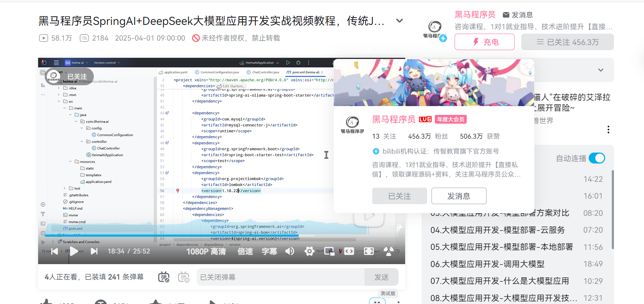Open the 倍速 playback speed menu

[x=245, y=251]
